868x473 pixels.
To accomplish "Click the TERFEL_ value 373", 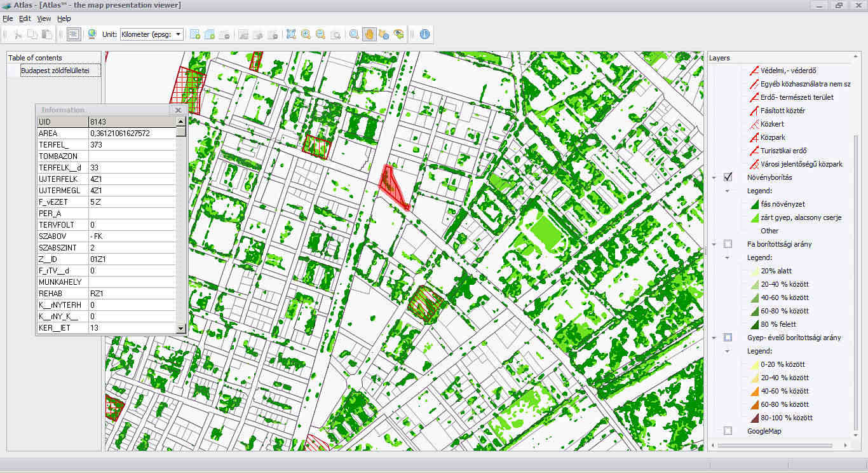I will 132,145.
